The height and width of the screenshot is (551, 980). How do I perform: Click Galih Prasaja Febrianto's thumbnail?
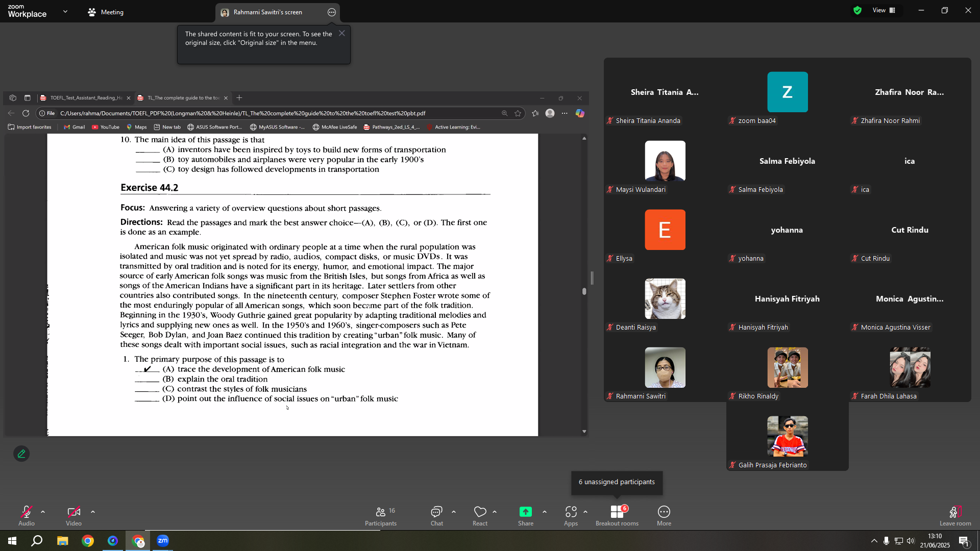point(788,436)
